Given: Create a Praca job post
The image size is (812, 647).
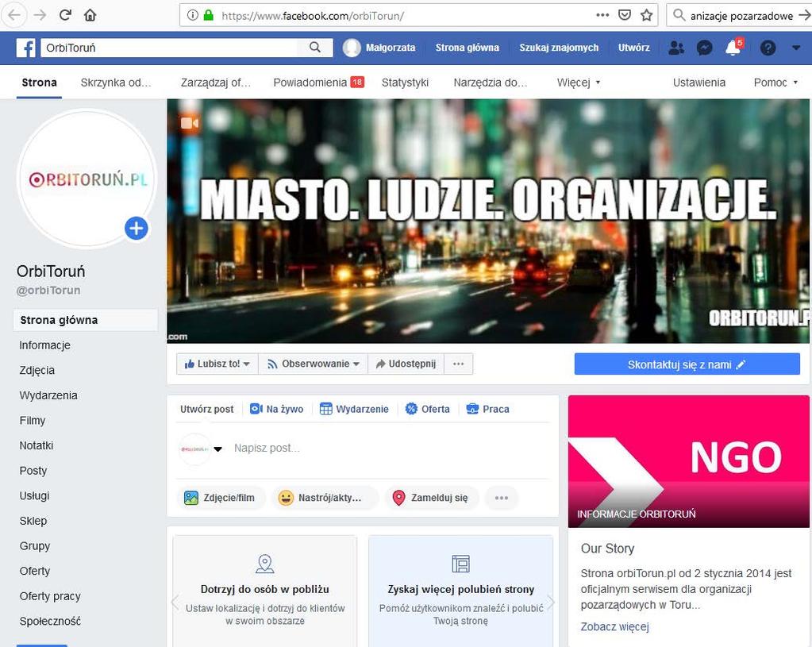Looking at the screenshot, I should pyautogui.click(x=488, y=409).
